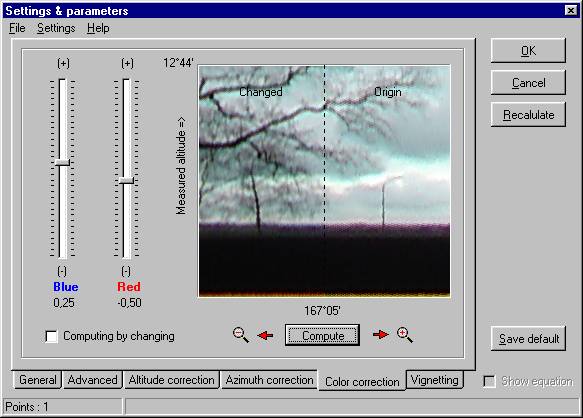Viewport: 583px width, 418px height.
Task: Click the Changed/Origin preview image
Action: tap(324, 181)
